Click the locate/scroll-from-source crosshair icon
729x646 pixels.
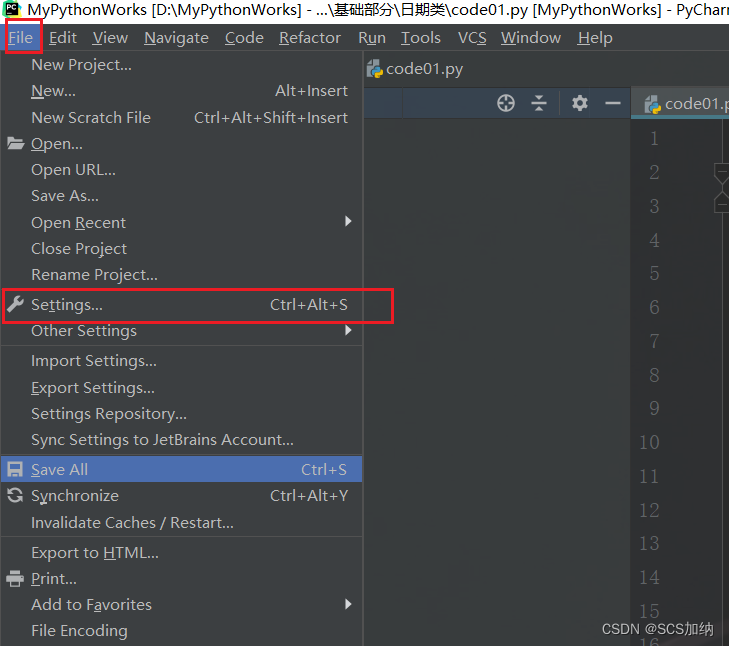pyautogui.click(x=506, y=103)
